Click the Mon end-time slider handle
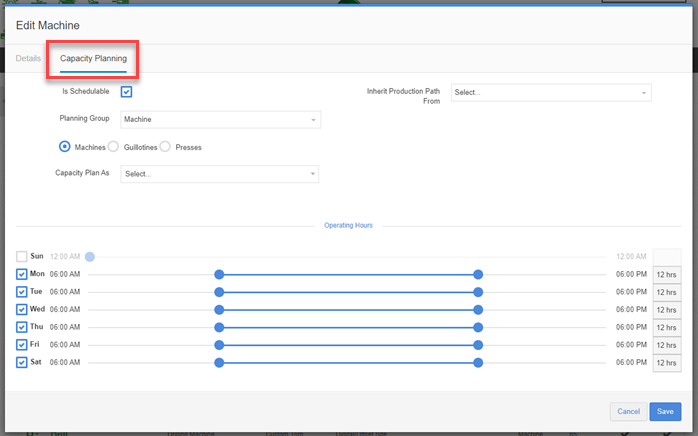The width and height of the screenshot is (698, 436). click(478, 274)
